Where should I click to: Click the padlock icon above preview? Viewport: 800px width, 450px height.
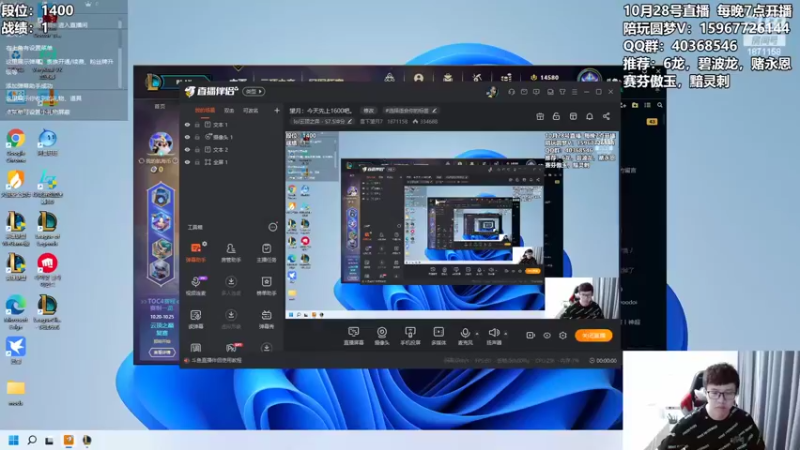(556, 116)
